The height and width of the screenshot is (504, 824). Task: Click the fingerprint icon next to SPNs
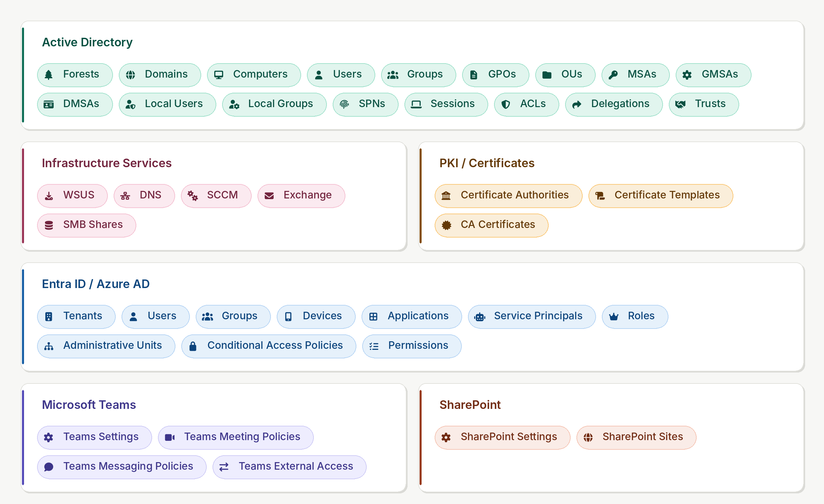(x=344, y=104)
